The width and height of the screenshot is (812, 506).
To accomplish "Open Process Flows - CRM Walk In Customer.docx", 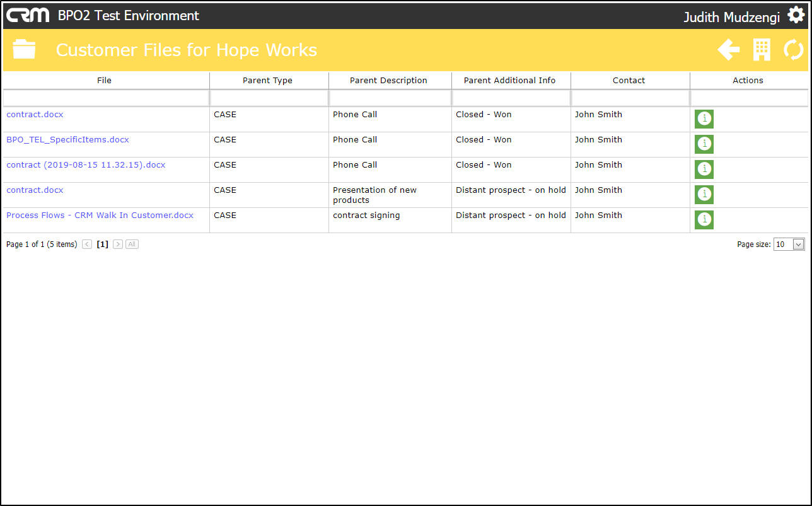I will (x=100, y=216).
